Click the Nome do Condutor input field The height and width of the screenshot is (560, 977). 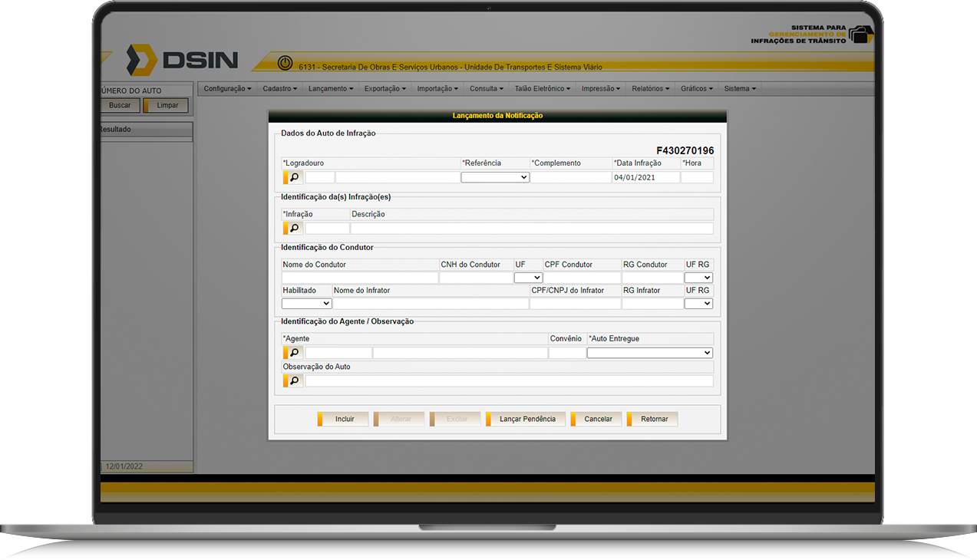[x=360, y=278]
